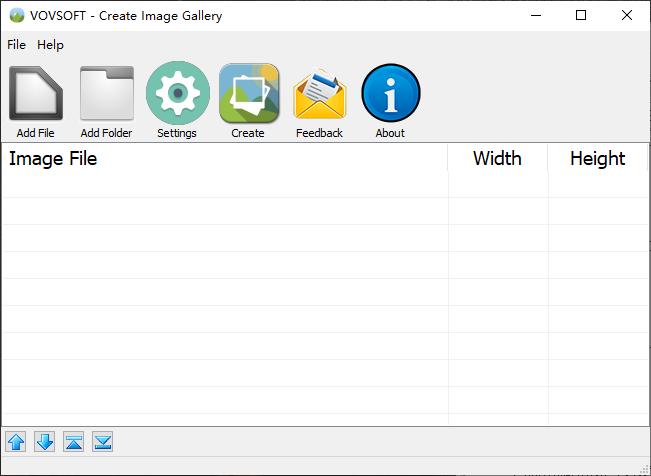
Task: Click the Add File icon
Action: point(36,93)
